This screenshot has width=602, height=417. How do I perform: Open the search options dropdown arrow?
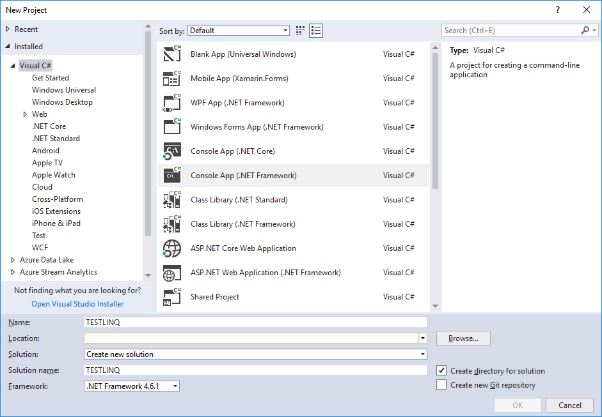click(594, 30)
